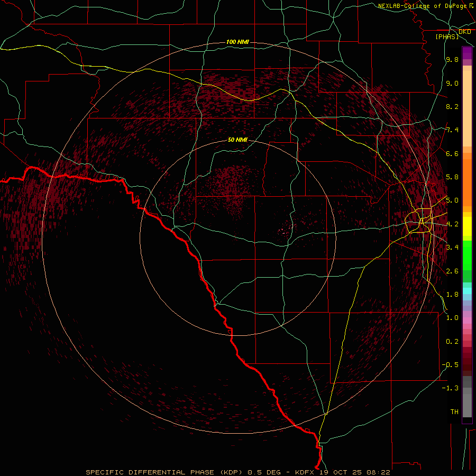
Task: Click the 9.0 value on the legend
Action: pos(452,83)
